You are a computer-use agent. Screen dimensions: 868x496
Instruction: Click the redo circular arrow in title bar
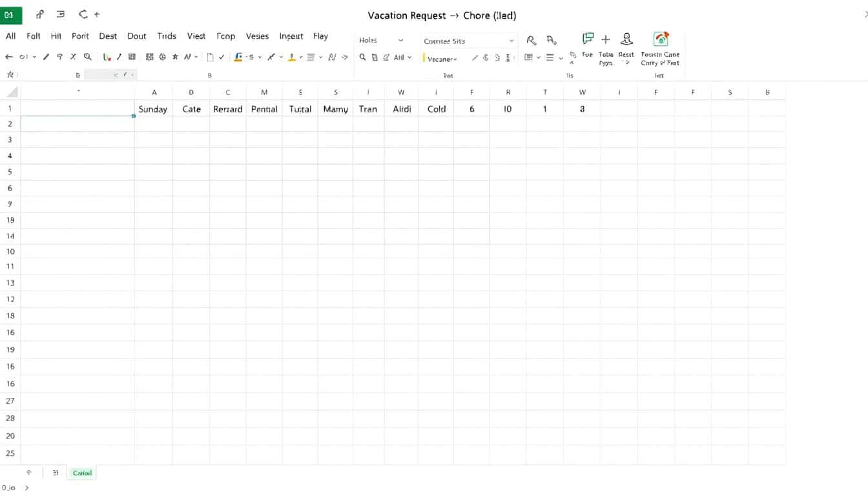[83, 14]
